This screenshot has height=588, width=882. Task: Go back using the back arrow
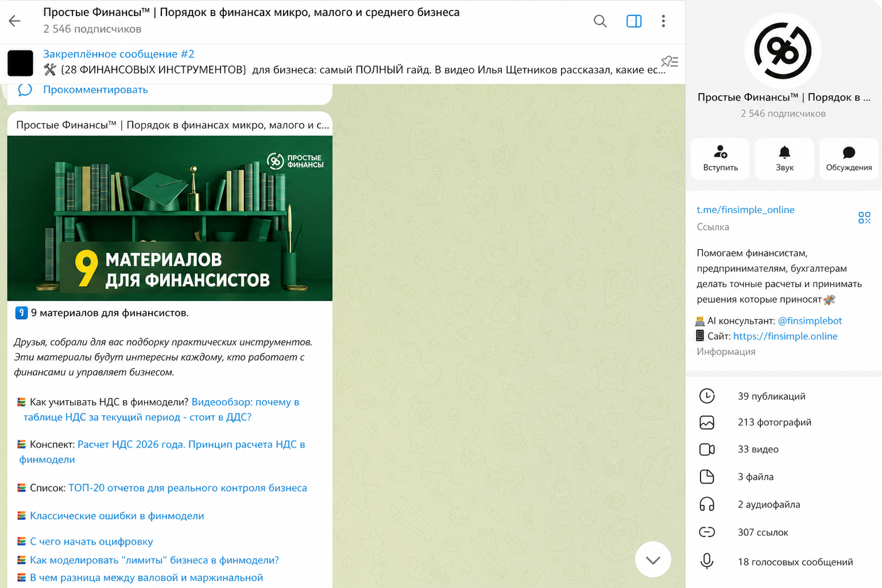[15, 21]
